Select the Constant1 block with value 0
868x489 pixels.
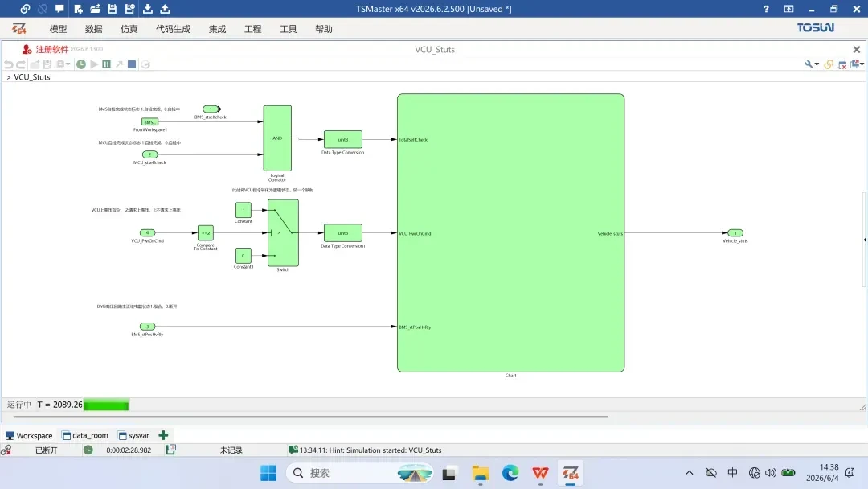coord(243,255)
